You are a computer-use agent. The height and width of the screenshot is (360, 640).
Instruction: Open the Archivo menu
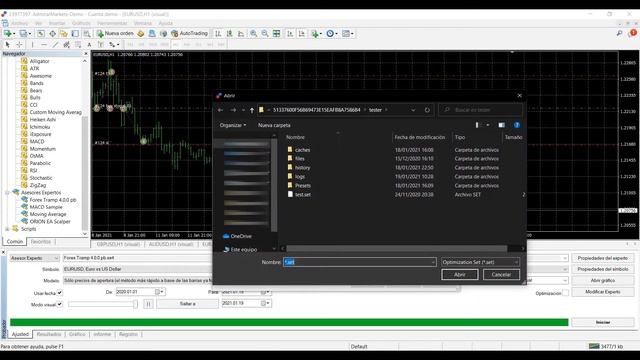coord(20,23)
